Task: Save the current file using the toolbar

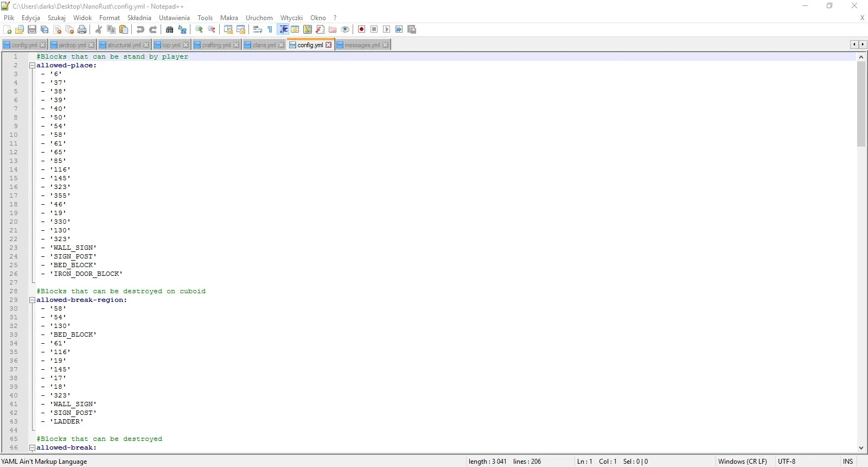Action: tap(32, 29)
